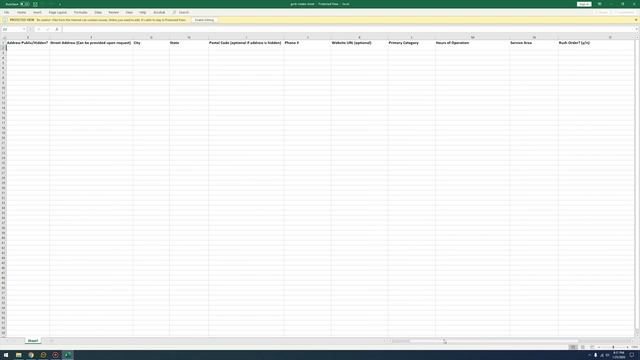The image size is (640, 360).
Task: Click the Insert Function fx icon
Action: pos(57,29)
